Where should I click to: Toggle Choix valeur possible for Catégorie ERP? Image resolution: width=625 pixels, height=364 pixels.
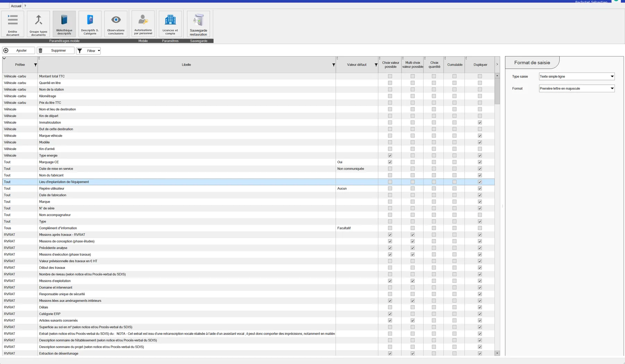click(x=390, y=314)
